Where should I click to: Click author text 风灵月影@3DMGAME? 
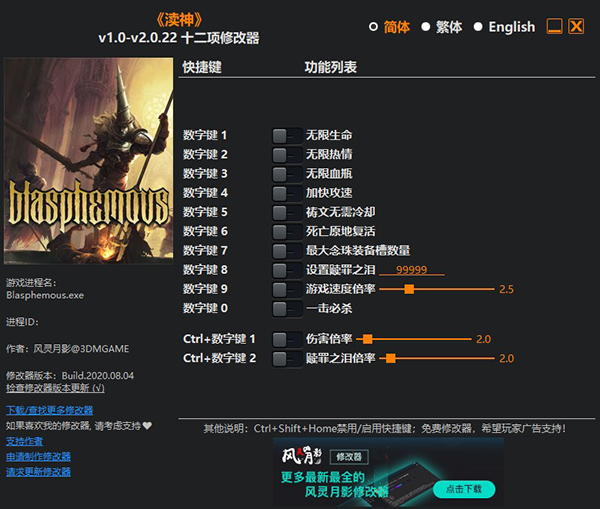click(x=82, y=349)
